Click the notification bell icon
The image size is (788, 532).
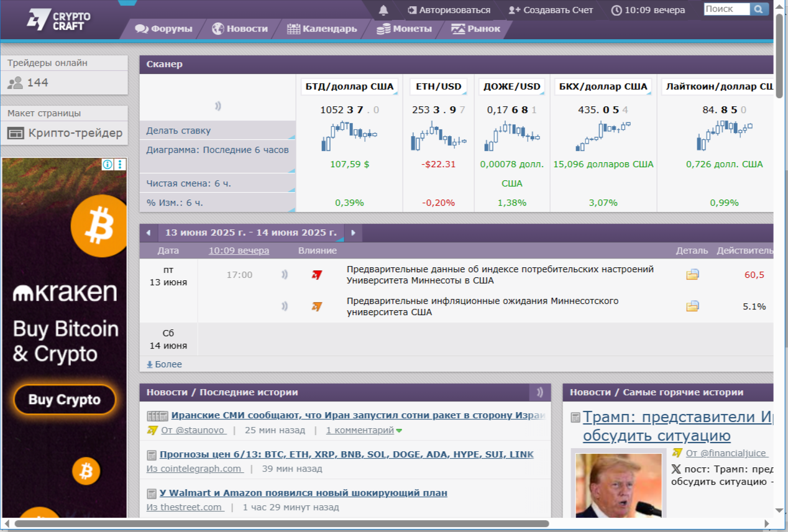383,10
